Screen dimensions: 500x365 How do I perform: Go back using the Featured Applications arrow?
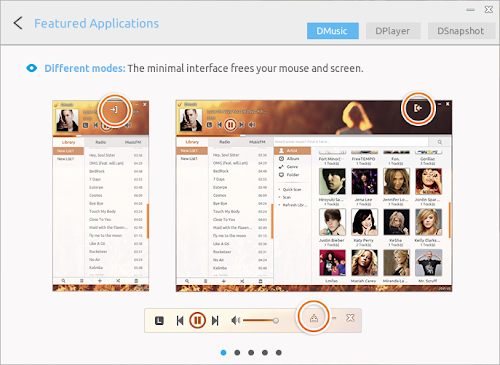point(18,23)
